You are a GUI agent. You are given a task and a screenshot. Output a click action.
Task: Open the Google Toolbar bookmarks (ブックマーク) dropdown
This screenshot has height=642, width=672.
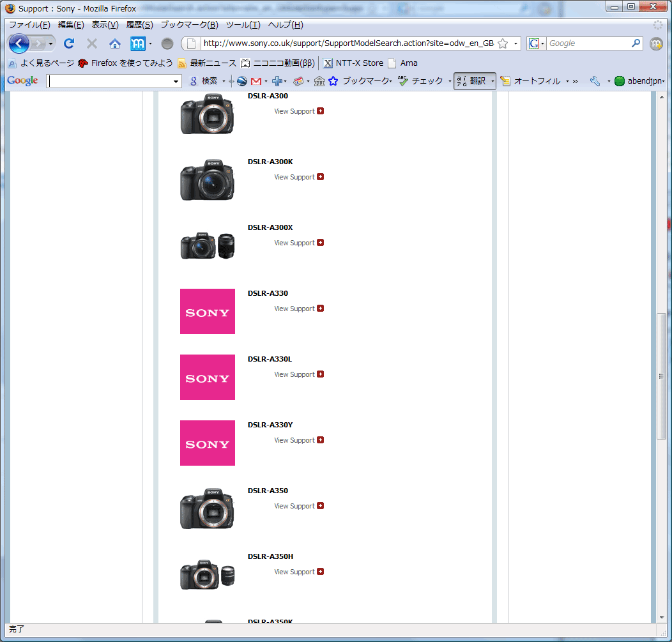point(367,80)
